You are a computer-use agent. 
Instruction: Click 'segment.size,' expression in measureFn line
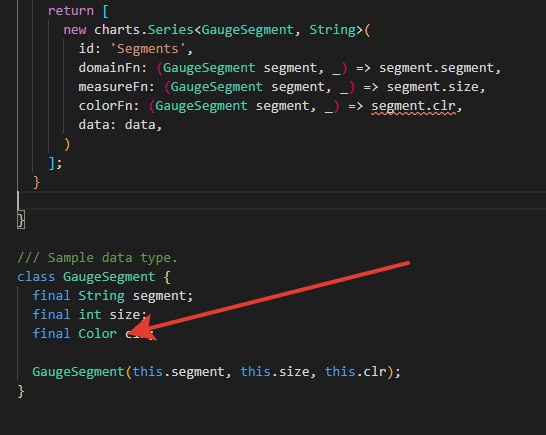click(x=436, y=87)
